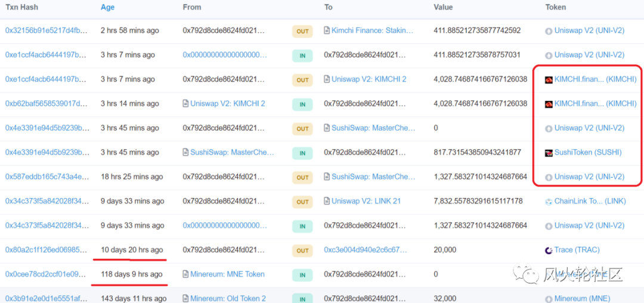Open Uniswap V2: LINK 21 address link
This screenshot has width=644, height=303.
pos(366,201)
